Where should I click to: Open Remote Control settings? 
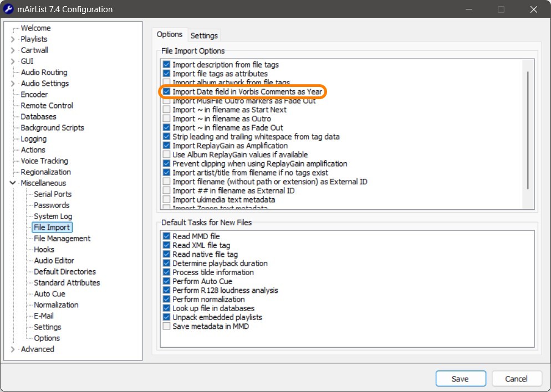47,106
